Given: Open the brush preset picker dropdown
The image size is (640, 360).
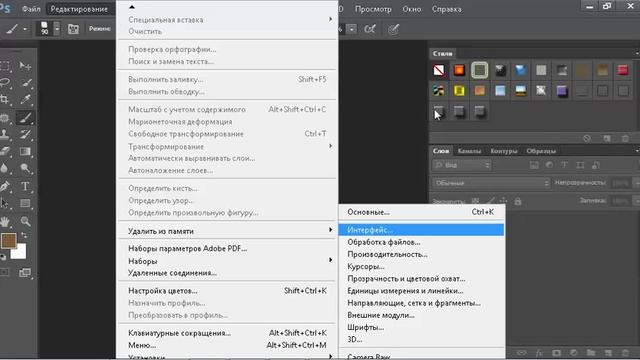Looking at the screenshot, I should 57,29.
